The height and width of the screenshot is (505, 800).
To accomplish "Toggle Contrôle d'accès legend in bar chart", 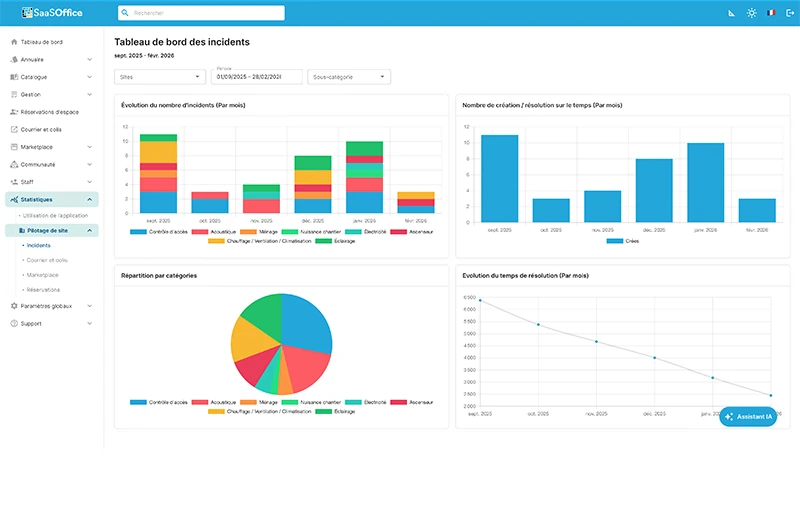I will 159,232.
